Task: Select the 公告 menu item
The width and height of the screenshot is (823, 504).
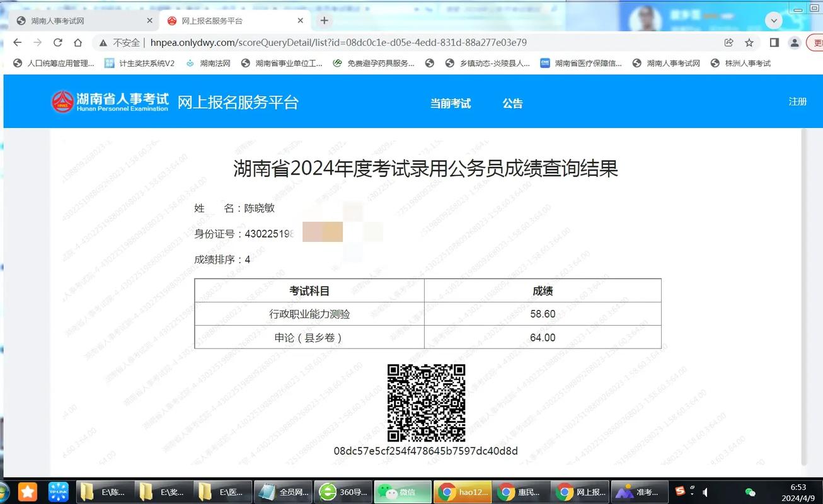Action: coord(512,103)
